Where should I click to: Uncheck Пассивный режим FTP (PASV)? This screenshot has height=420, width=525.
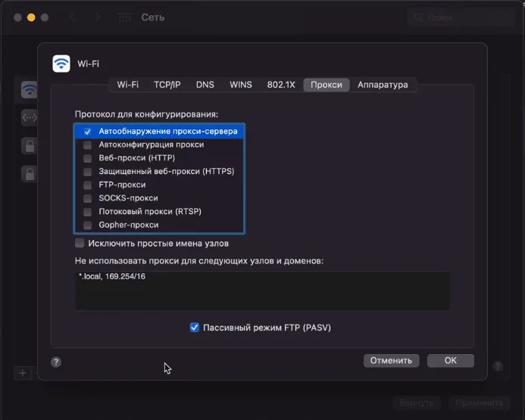[194, 328]
